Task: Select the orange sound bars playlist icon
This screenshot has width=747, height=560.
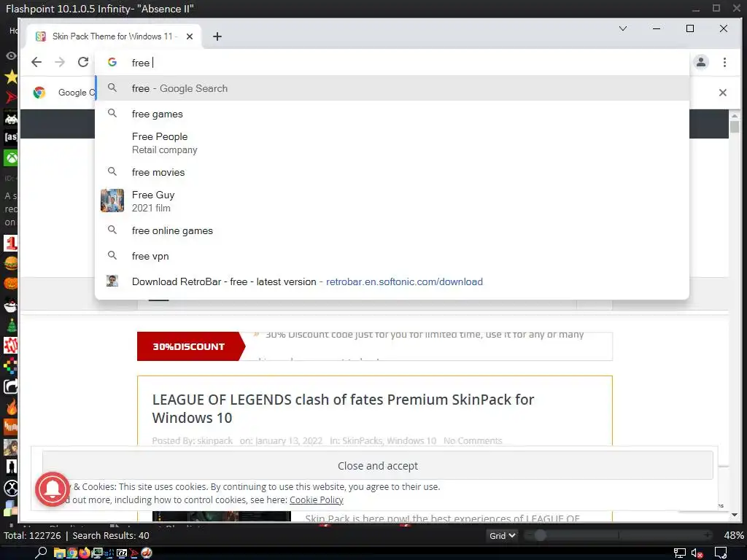Action: (x=10, y=427)
